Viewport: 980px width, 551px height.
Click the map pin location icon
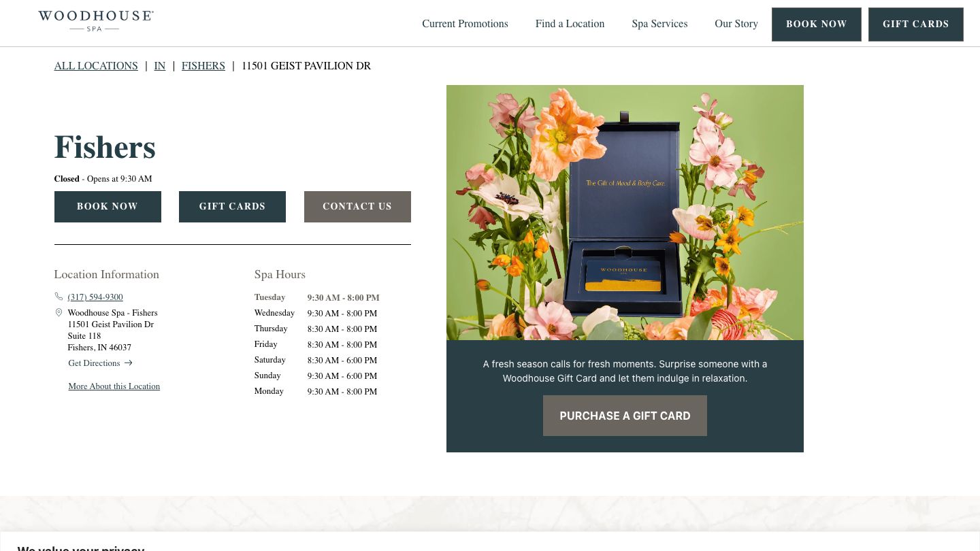click(x=59, y=313)
